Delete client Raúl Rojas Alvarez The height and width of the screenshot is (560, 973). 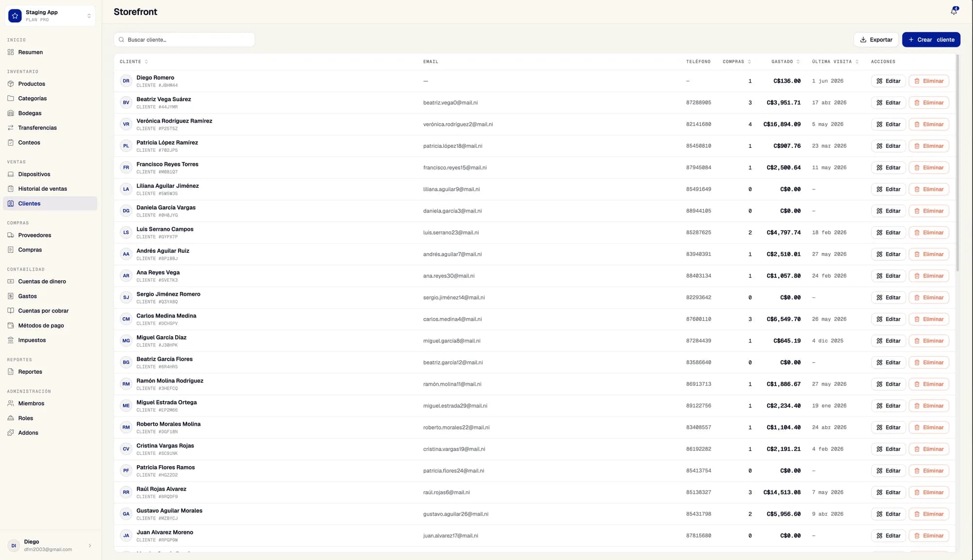(x=929, y=492)
